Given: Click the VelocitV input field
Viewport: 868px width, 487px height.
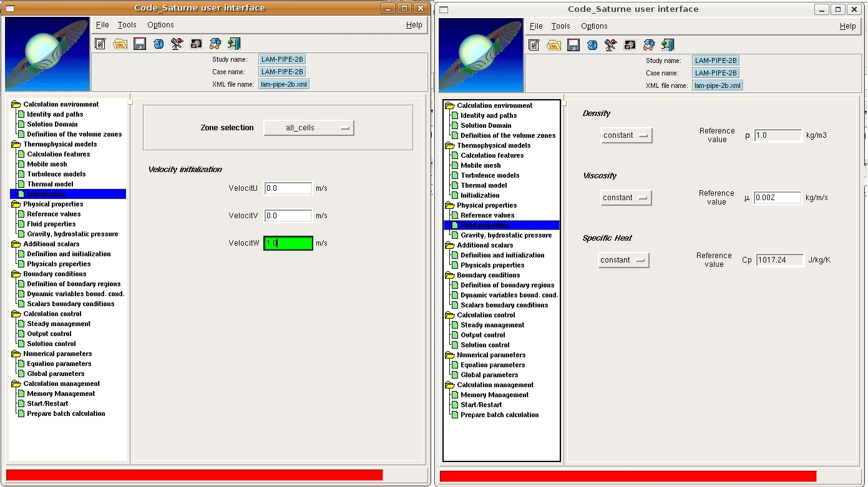Looking at the screenshot, I should 288,216.
